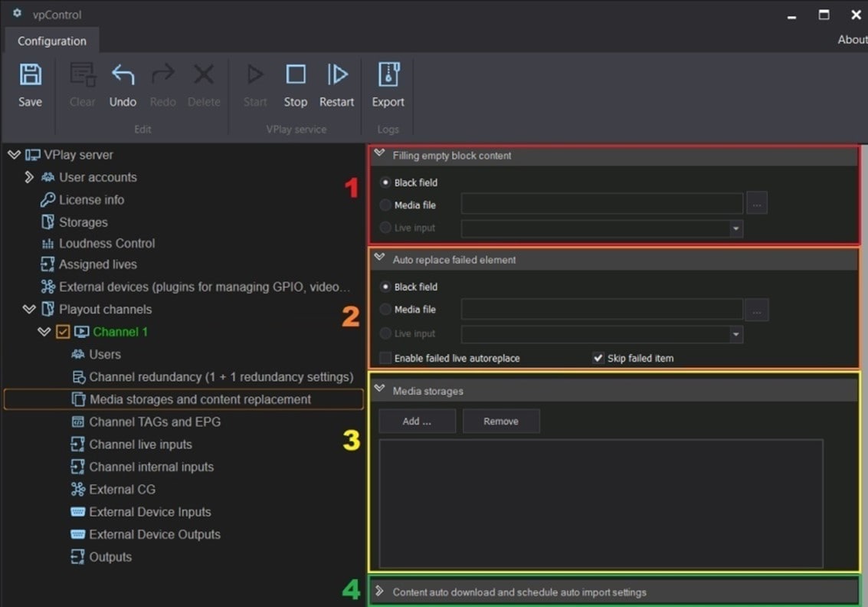Open the Configuration tab
The image size is (868, 607).
pos(52,41)
